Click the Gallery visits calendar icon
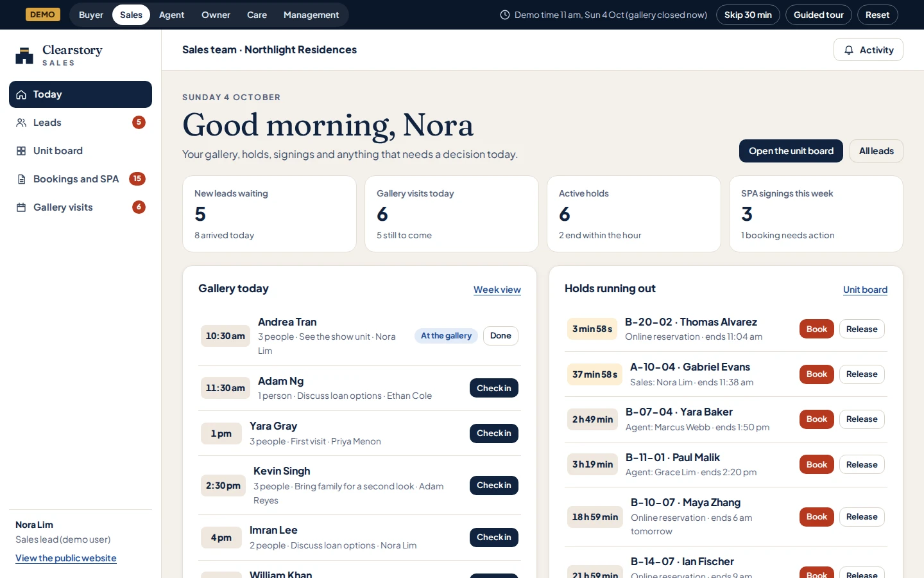924x578 pixels. coord(21,207)
